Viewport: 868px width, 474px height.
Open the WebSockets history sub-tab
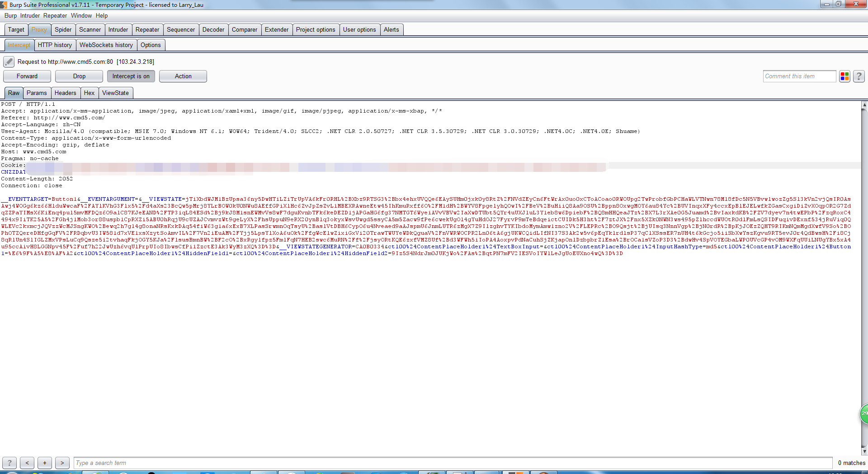pos(106,45)
